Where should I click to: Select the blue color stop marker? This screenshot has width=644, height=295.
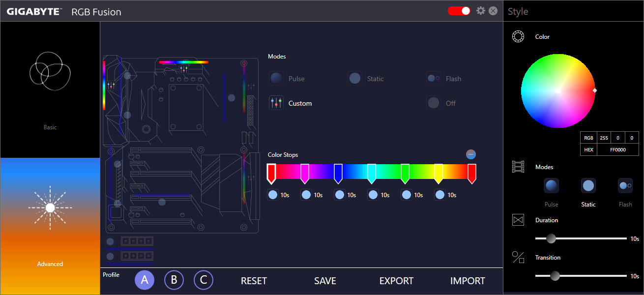click(x=338, y=174)
